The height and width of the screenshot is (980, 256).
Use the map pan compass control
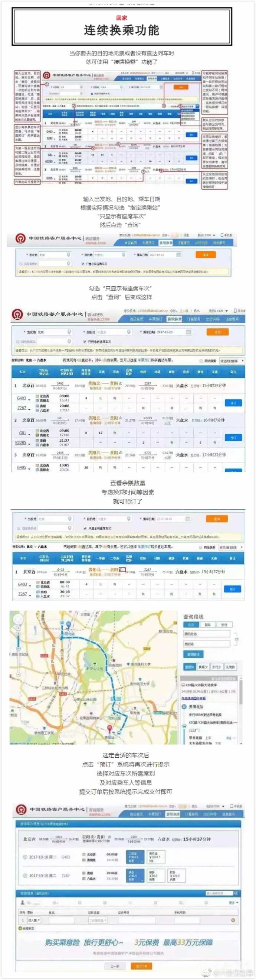click(x=17, y=619)
